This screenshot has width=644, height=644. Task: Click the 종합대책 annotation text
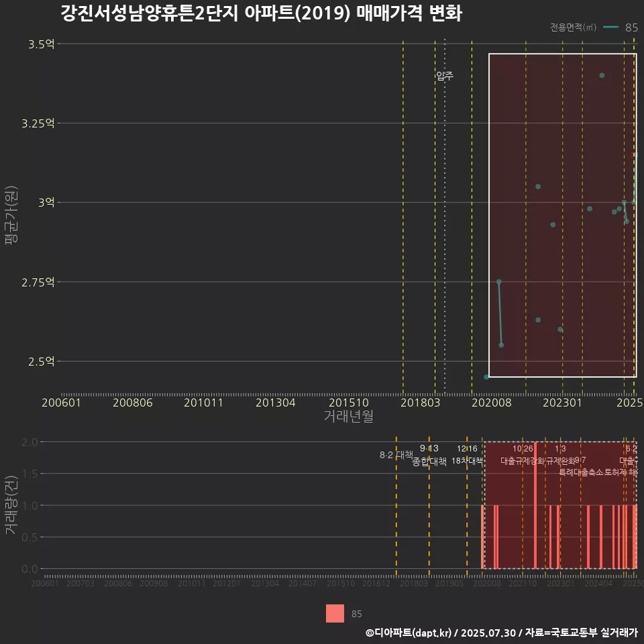point(429,462)
